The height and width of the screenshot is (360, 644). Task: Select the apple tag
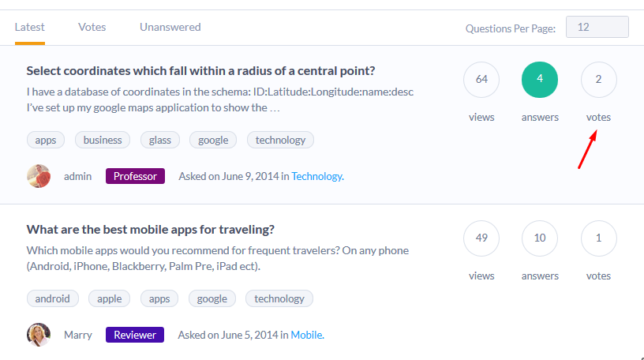click(110, 298)
